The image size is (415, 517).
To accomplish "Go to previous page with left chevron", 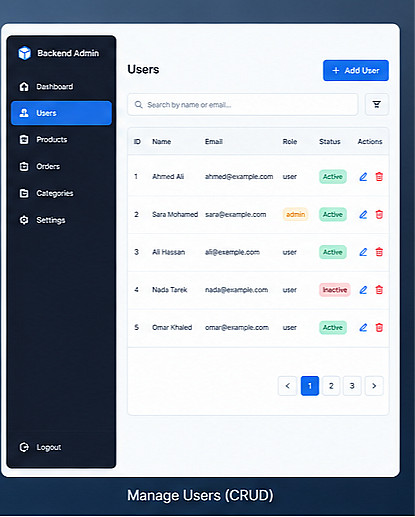I will [287, 386].
